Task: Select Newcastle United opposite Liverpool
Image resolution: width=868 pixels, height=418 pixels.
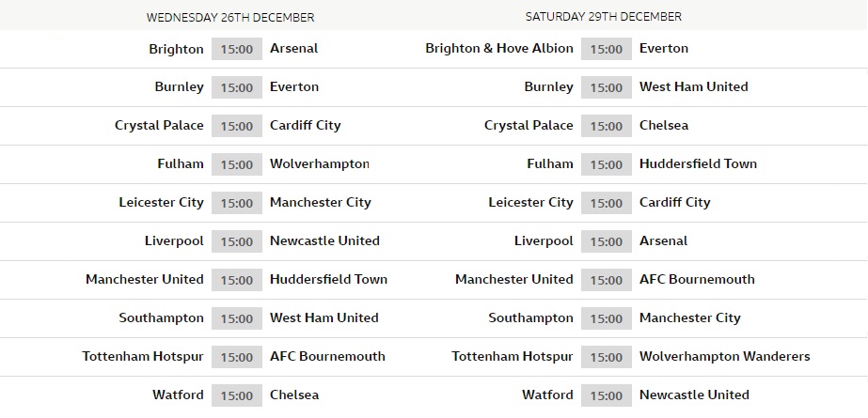Action: pyautogui.click(x=324, y=240)
